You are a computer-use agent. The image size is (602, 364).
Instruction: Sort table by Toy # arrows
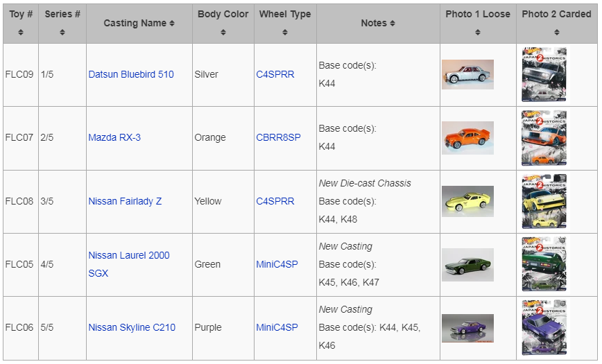21,33
